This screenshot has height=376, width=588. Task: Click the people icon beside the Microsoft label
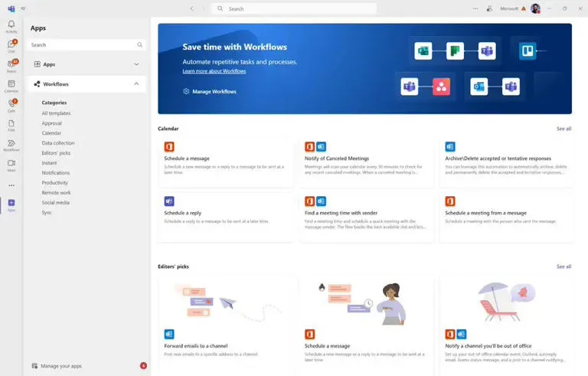pyautogui.click(x=489, y=8)
